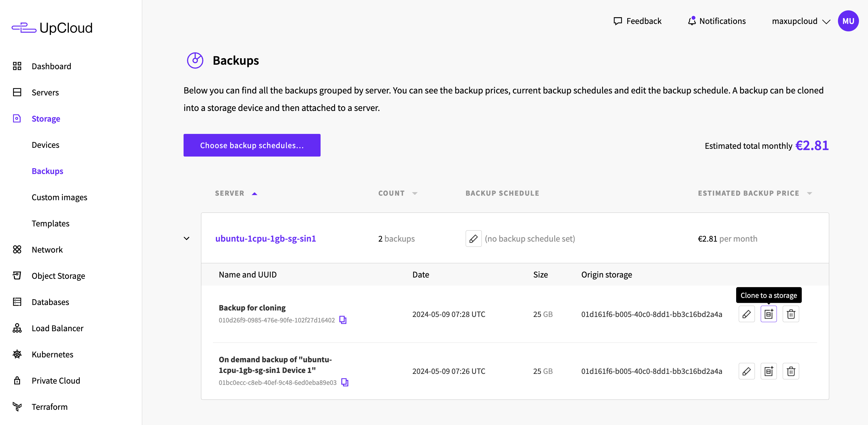868x425 pixels.
Task: Open the Notifications bell
Action: pyautogui.click(x=692, y=21)
